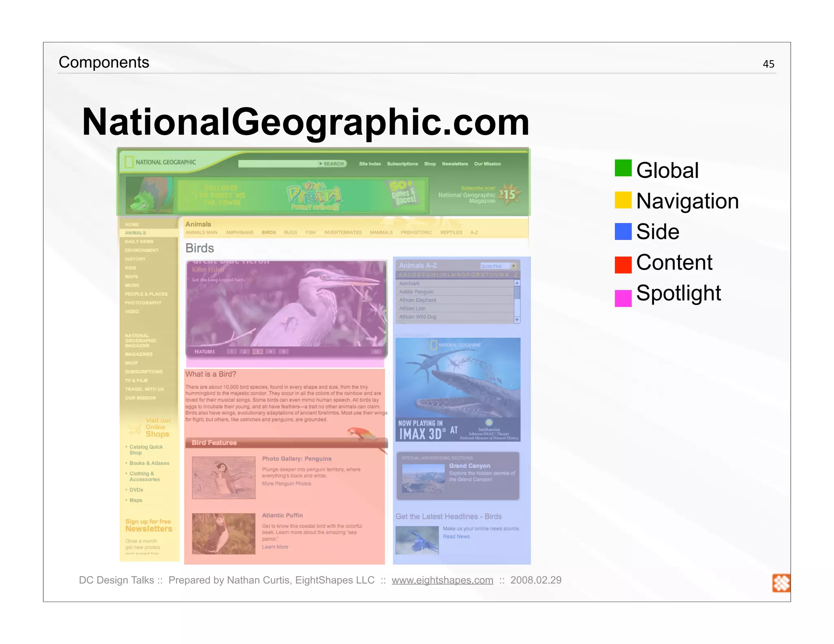
Task: Select feature slide 3 under heron image
Action: pyautogui.click(x=257, y=352)
